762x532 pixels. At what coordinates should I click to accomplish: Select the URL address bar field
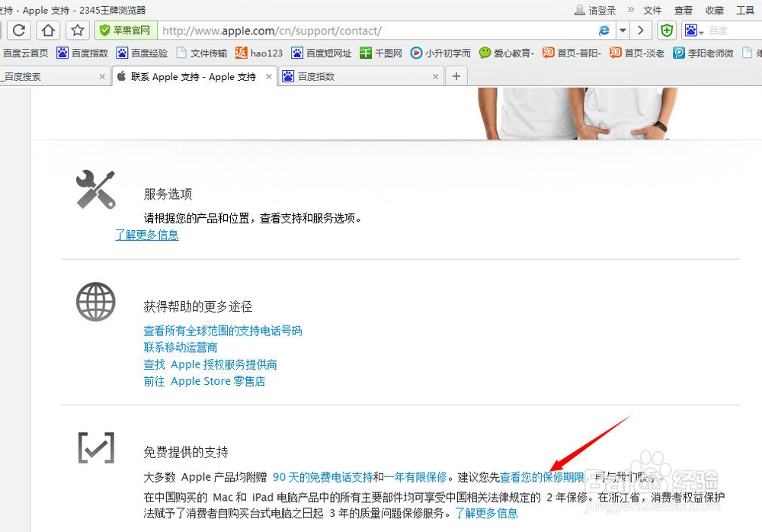click(x=376, y=30)
